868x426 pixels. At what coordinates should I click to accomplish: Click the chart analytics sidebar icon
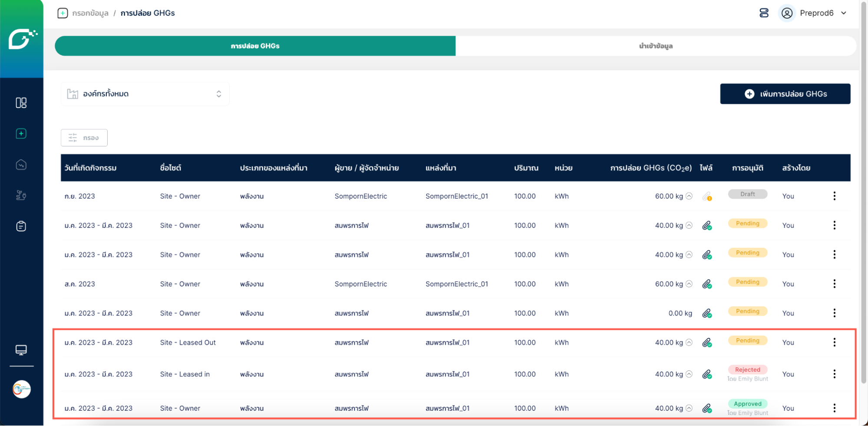(x=21, y=165)
